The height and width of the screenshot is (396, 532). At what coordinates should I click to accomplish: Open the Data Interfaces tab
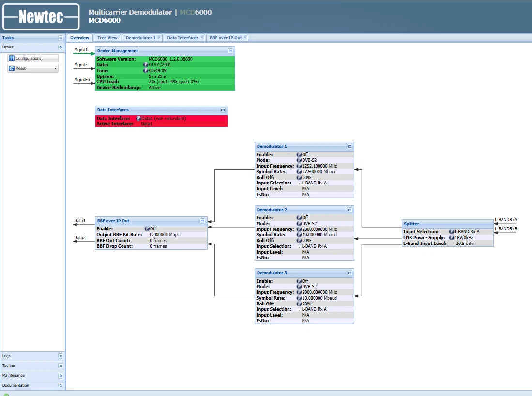(x=182, y=38)
